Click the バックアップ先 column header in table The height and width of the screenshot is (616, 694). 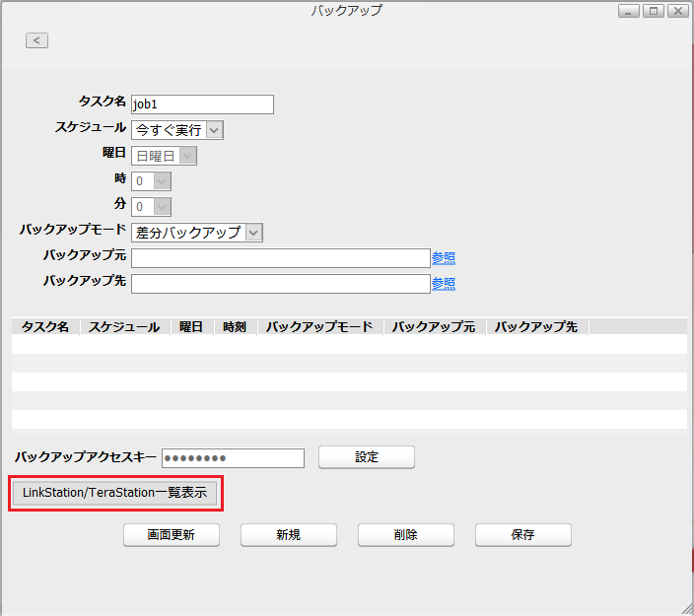click(x=536, y=326)
